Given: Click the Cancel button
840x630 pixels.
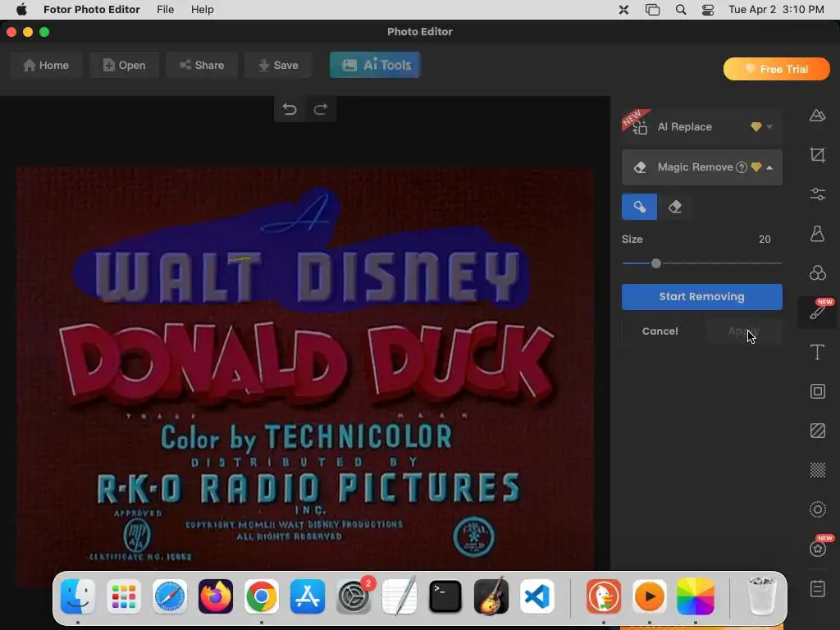Looking at the screenshot, I should pyautogui.click(x=660, y=331).
